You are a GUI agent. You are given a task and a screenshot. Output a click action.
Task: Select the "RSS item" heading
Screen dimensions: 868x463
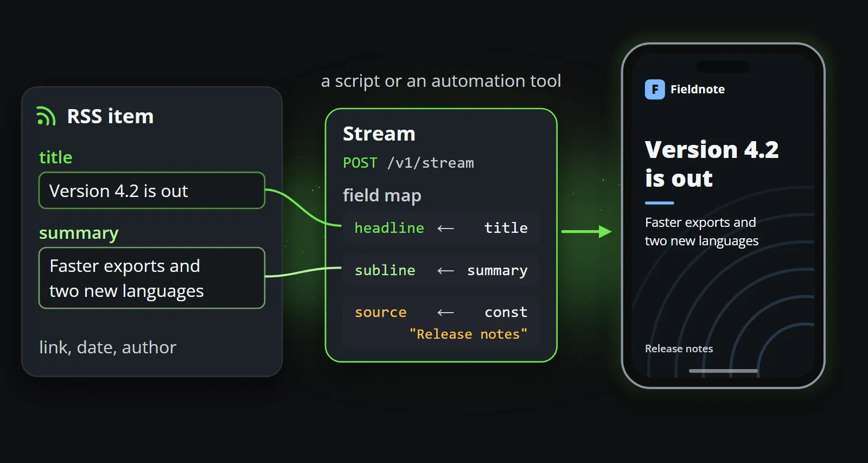(110, 116)
